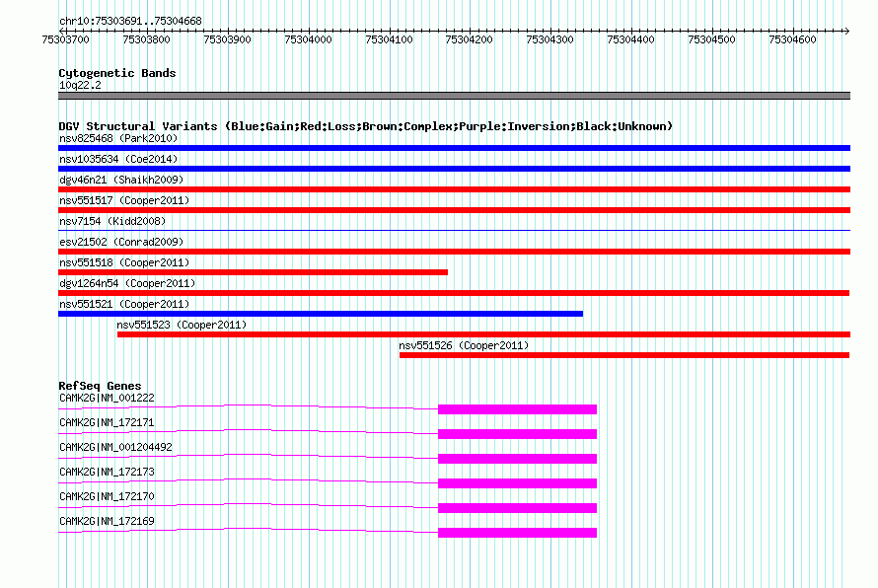Select the blue bar under nsv551521
The width and height of the screenshot is (878, 588).
[321, 314]
